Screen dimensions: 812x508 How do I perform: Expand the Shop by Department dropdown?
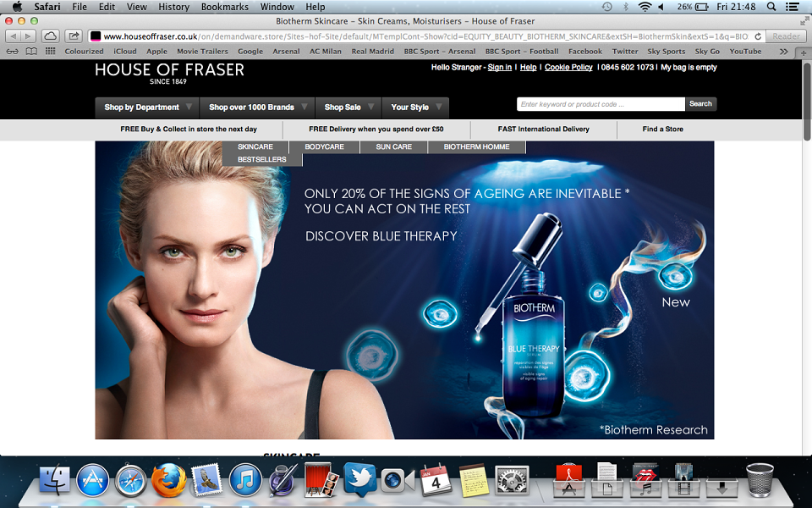point(147,108)
